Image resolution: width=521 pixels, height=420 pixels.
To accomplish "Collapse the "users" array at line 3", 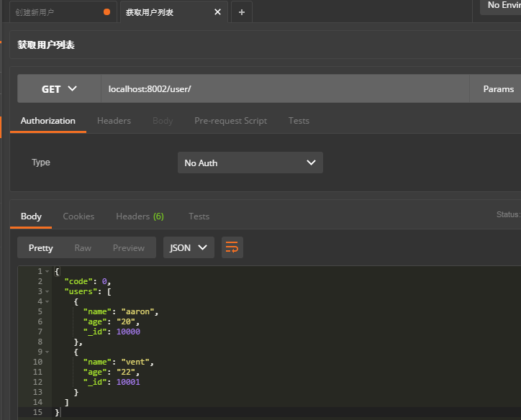I will pos(47,291).
